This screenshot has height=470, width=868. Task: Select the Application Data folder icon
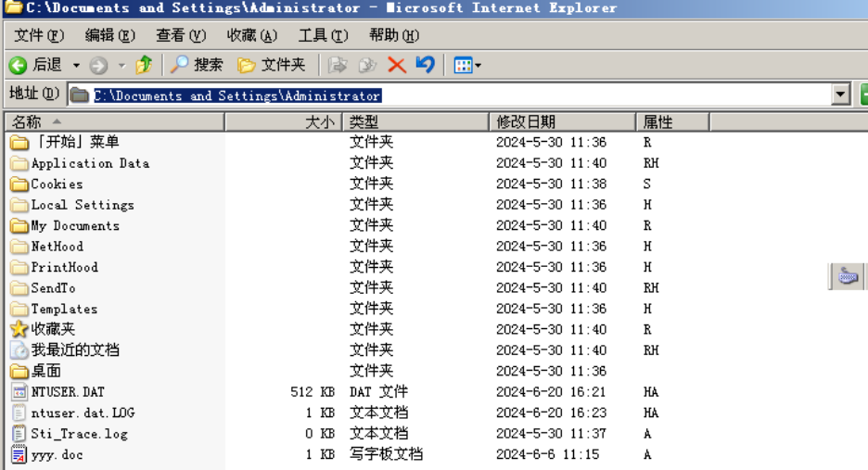[19, 163]
